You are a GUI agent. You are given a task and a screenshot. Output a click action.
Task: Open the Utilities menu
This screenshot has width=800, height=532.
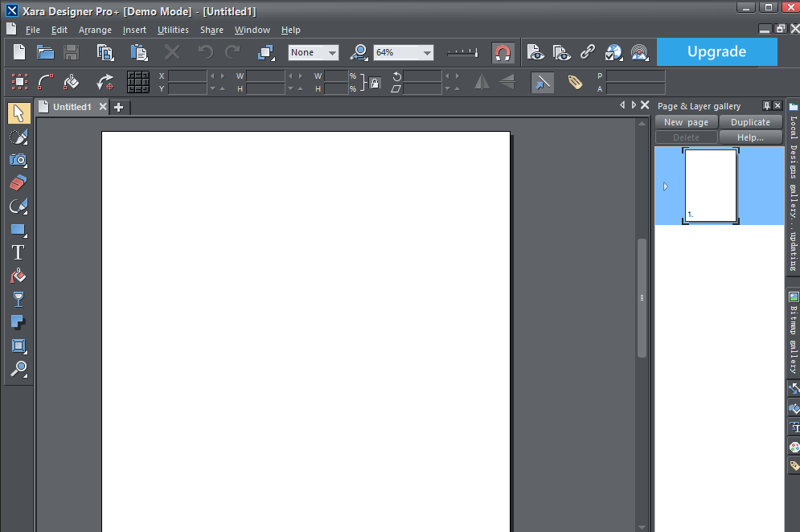(173, 30)
